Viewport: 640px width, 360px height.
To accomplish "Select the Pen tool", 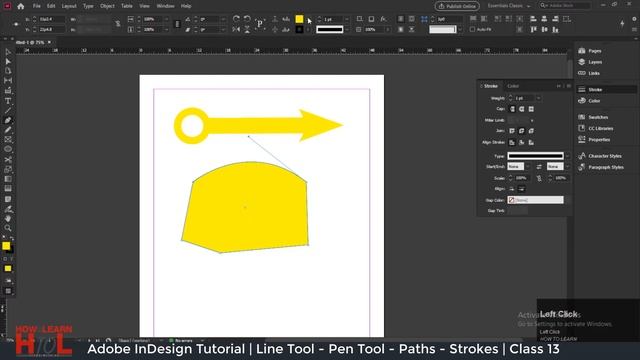I will tap(8, 120).
